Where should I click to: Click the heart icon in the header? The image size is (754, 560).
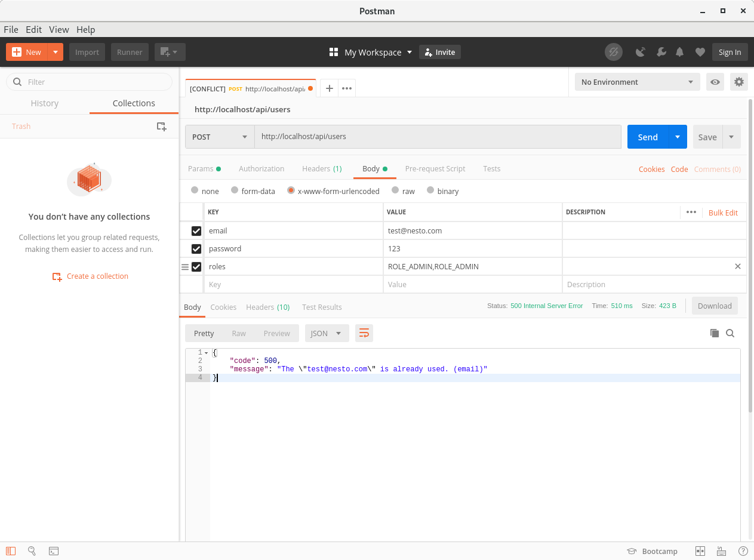pyautogui.click(x=700, y=52)
